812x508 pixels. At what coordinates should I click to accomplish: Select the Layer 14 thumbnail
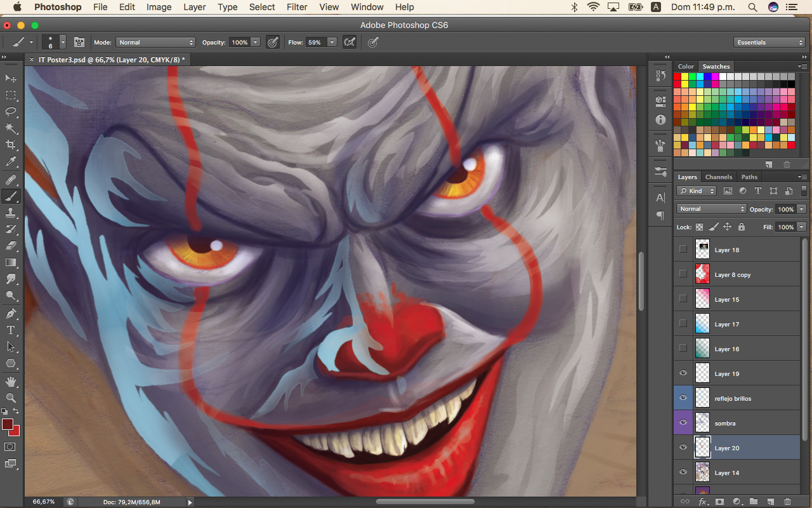coord(702,472)
